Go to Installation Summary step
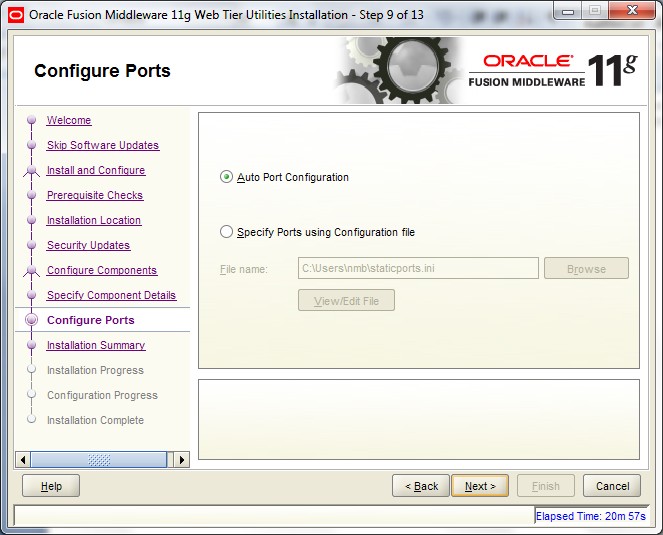The width and height of the screenshot is (663, 535). pyautogui.click(x=96, y=345)
